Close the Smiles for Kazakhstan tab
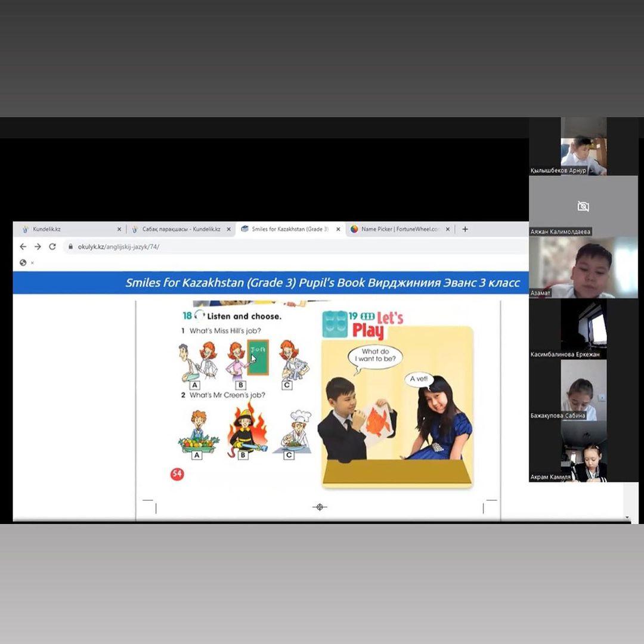The height and width of the screenshot is (644, 644). click(338, 229)
